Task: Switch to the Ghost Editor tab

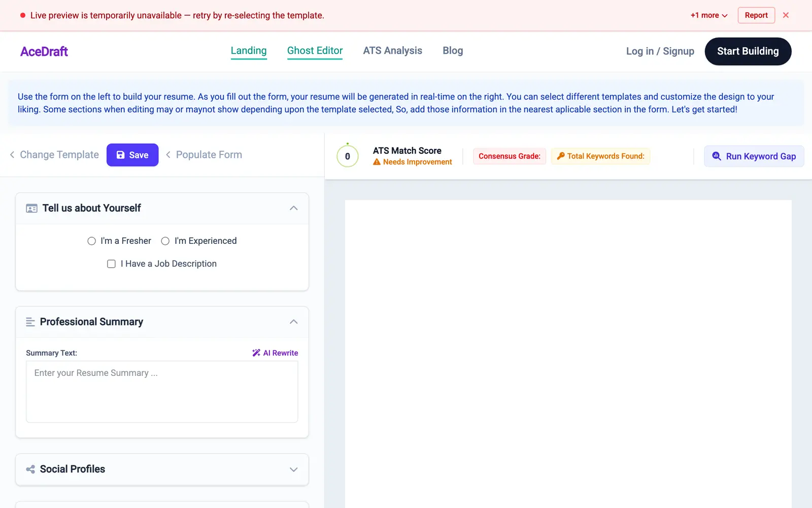Action: point(315,51)
